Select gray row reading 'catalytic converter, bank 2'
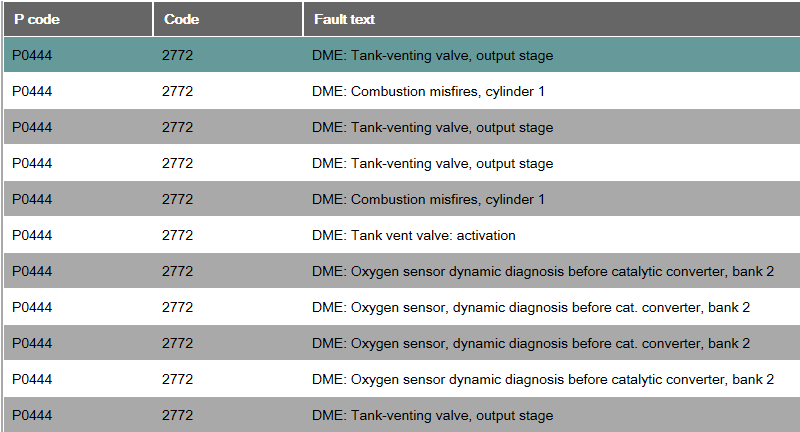The height and width of the screenshot is (432, 800). pyautogui.click(x=402, y=271)
